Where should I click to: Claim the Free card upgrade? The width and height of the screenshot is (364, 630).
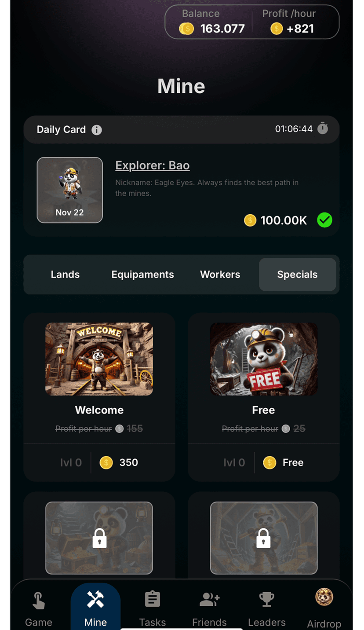(x=283, y=462)
